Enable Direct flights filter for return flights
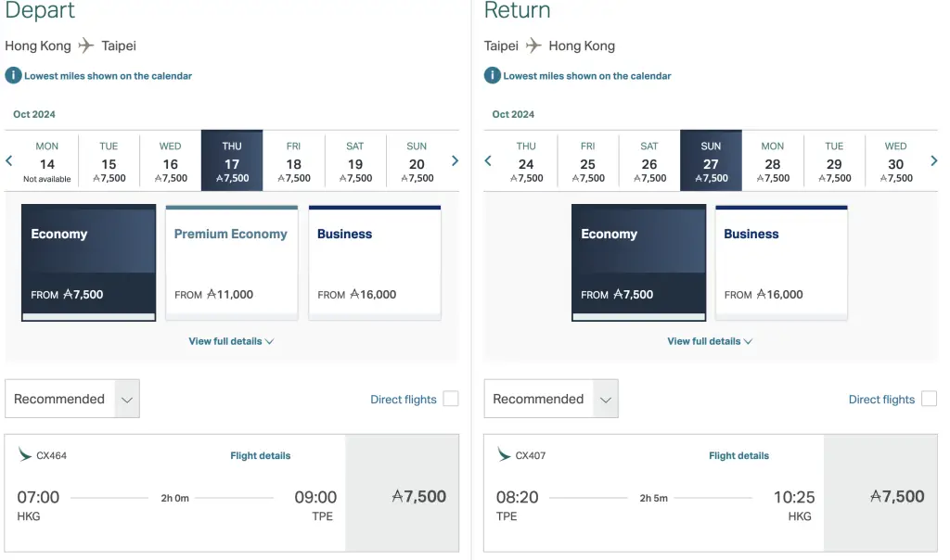The width and height of the screenshot is (950, 560). [929, 399]
